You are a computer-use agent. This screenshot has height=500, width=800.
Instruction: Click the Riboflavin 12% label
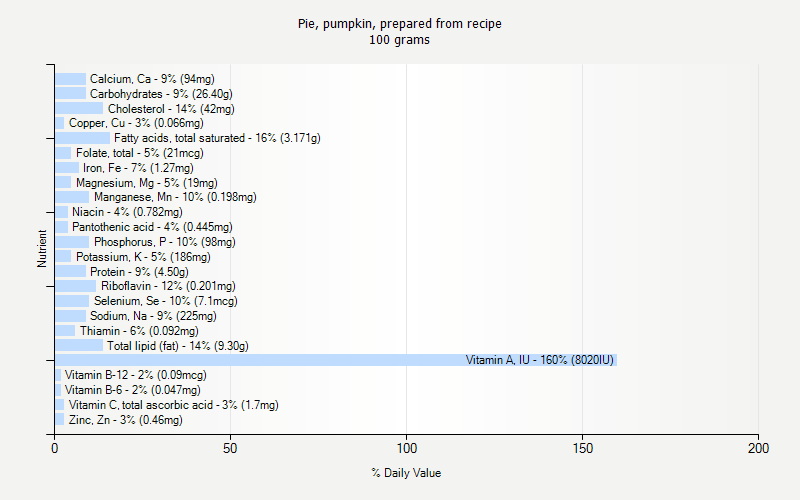[x=168, y=286]
